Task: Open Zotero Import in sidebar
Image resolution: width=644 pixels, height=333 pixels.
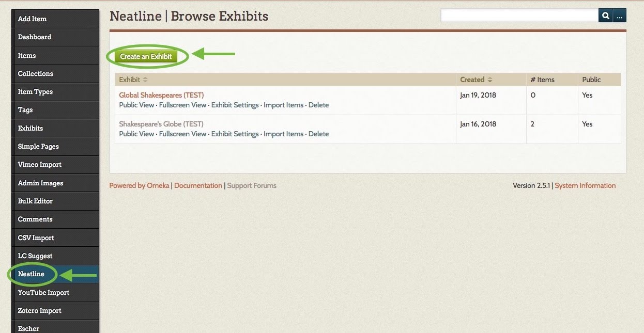Action: [55, 310]
